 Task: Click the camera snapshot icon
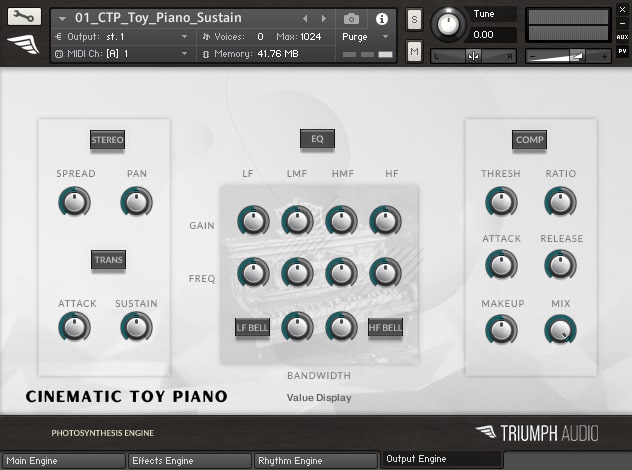(351, 19)
